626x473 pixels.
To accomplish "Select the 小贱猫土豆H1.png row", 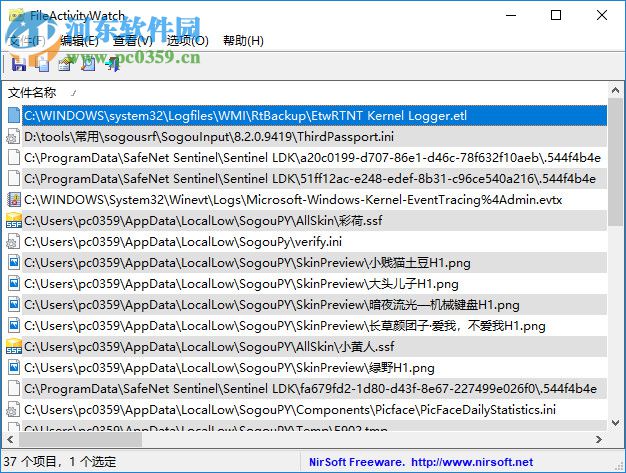I will click(x=314, y=263).
